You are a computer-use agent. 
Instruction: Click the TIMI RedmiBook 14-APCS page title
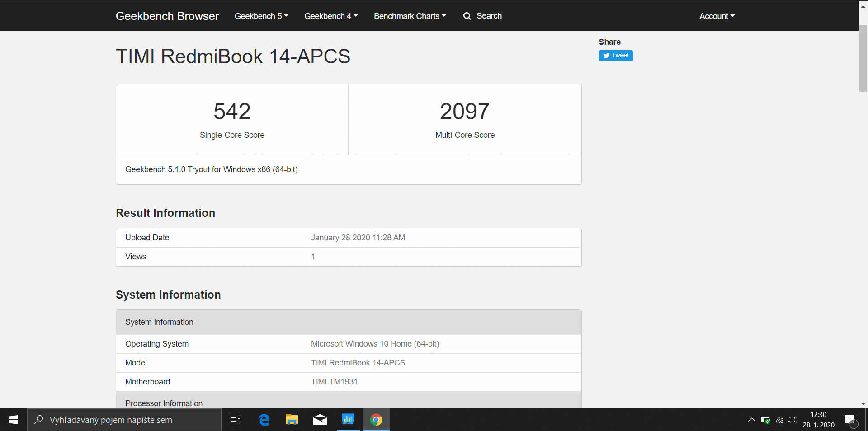click(233, 56)
